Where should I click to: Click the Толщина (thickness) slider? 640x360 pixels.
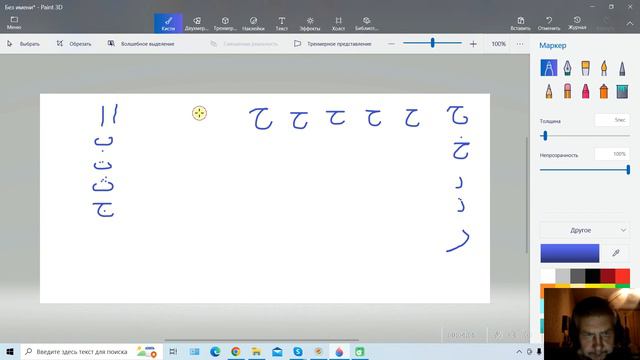tap(585, 136)
